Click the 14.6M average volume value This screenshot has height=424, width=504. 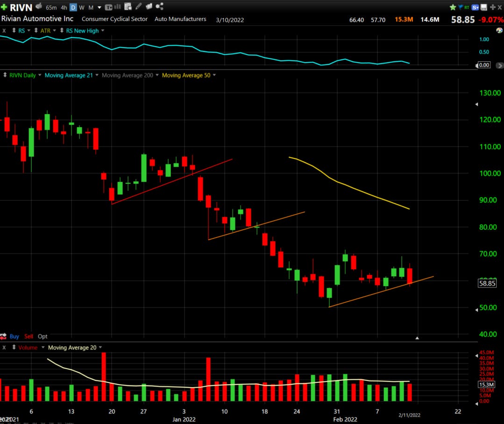(430, 20)
